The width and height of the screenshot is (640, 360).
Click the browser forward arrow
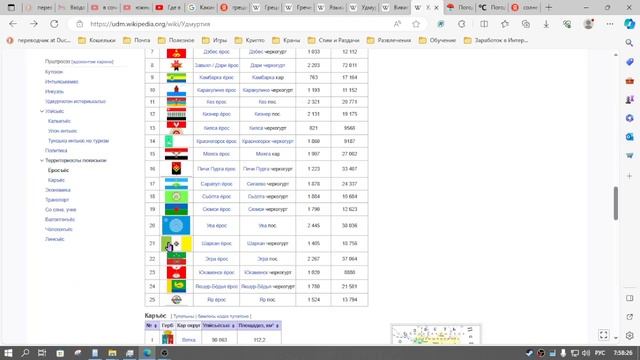pos(33,24)
